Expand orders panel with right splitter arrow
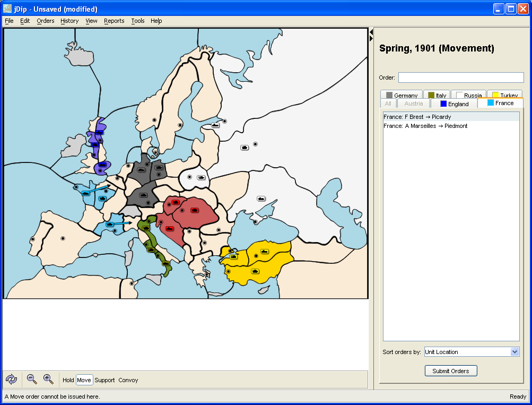Viewport: 532px width, 405px height. click(371, 38)
